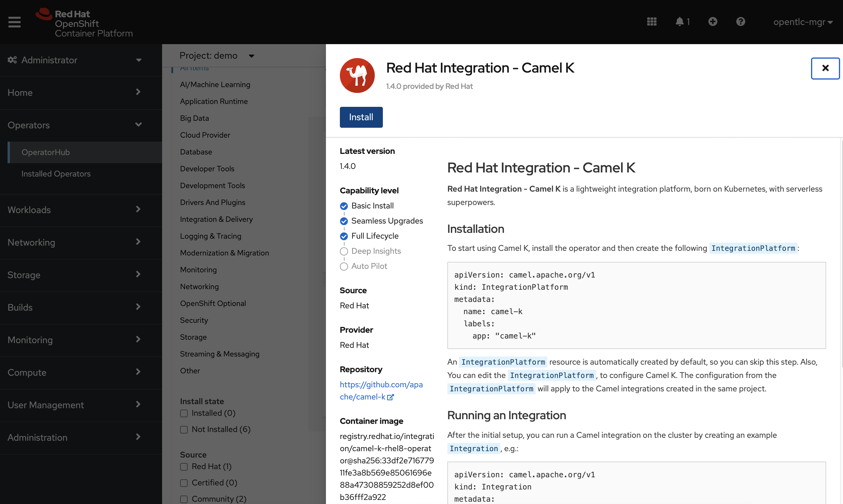Select Application Runtime category
Image resolution: width=843 pixels, height=504 pixels.
(x=214, y=101)
